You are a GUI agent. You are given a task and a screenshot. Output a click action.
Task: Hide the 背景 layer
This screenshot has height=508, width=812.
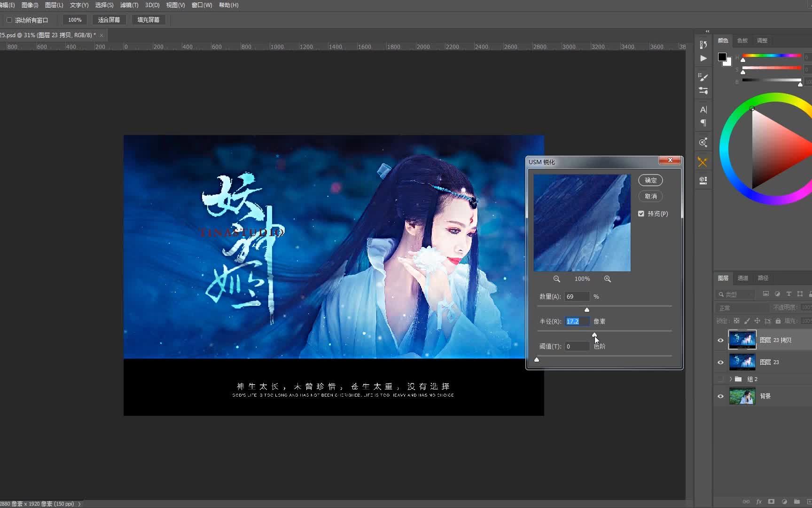click(720, 396)
